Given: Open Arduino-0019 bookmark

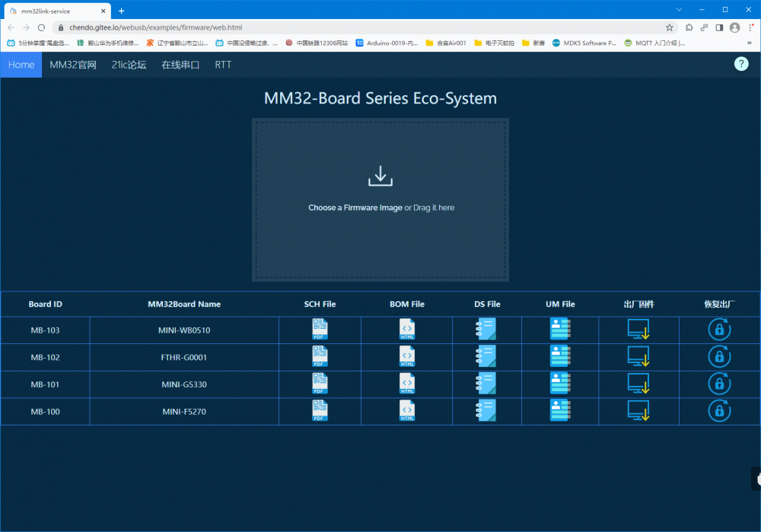Looking at the screenshot, I should pos(387,43).
